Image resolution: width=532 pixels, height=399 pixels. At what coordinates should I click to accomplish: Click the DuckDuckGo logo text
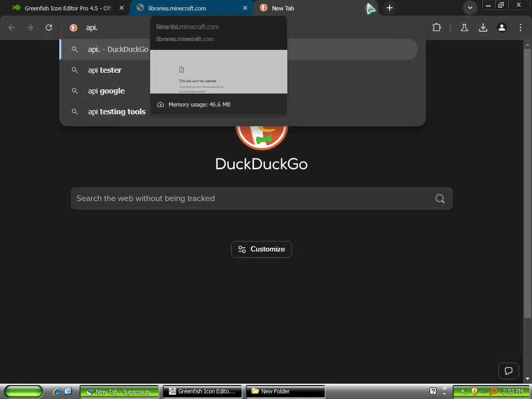262,164
